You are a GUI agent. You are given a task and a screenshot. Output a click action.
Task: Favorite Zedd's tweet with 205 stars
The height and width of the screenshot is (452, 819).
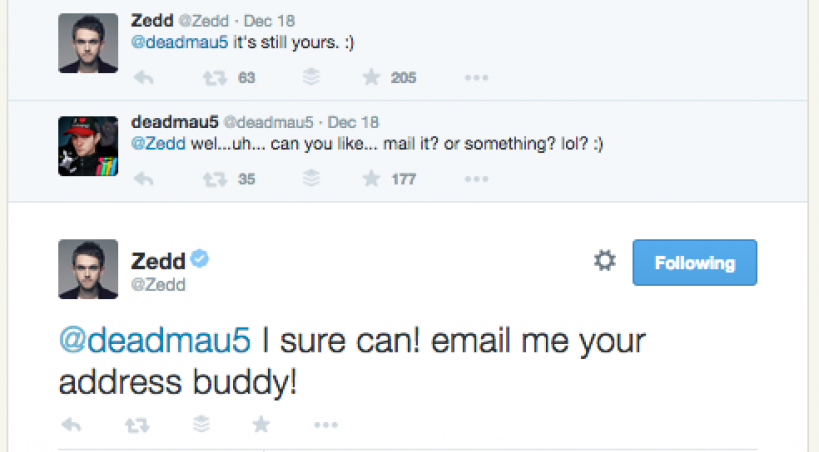371,78
